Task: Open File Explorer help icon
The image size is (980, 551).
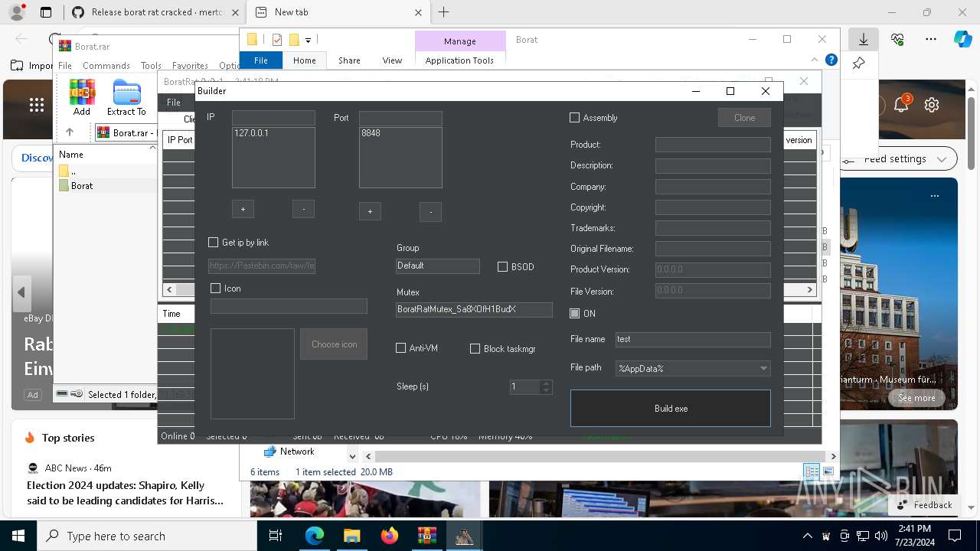Action: [x=831, y=60]
